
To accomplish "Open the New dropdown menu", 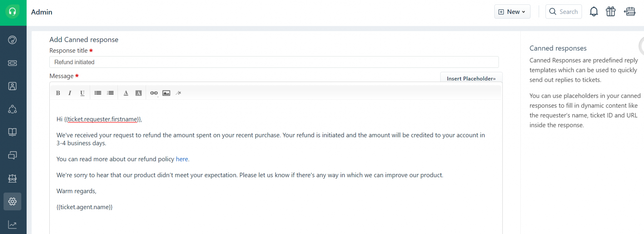I will click(512, 12).
